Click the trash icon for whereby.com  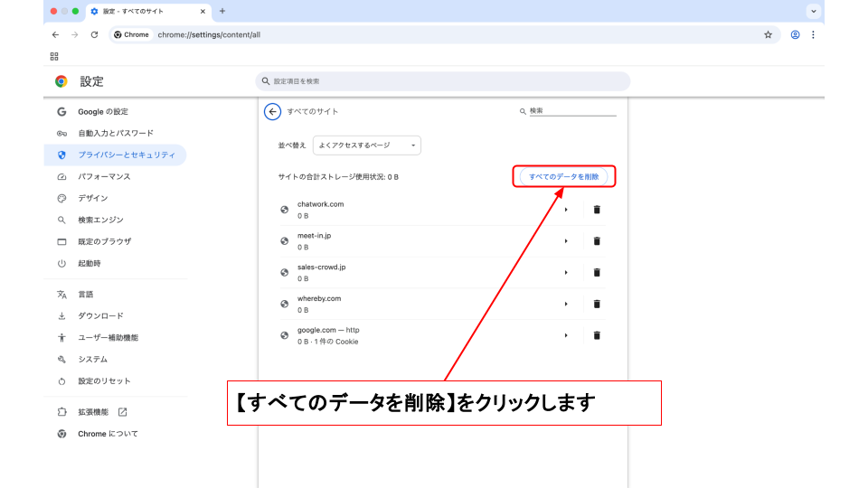tap(597, 304)
